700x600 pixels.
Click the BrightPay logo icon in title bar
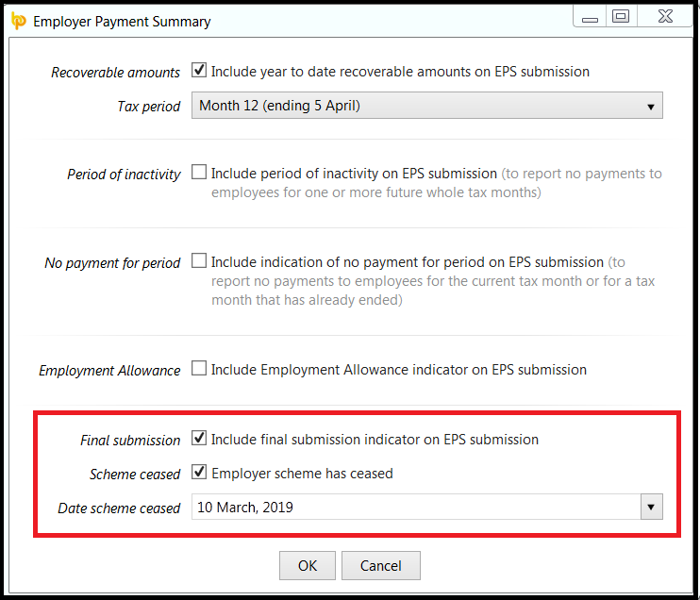click(18, 21)
